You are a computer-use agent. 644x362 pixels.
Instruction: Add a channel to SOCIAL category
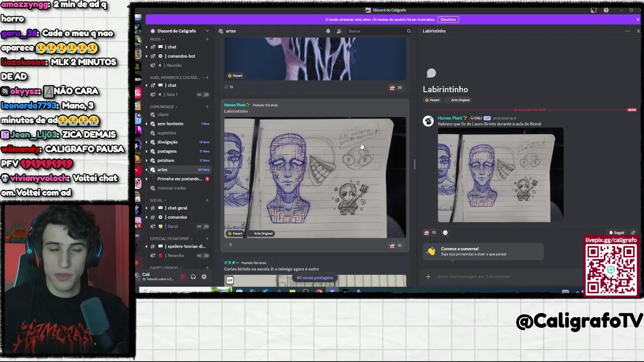207,200
